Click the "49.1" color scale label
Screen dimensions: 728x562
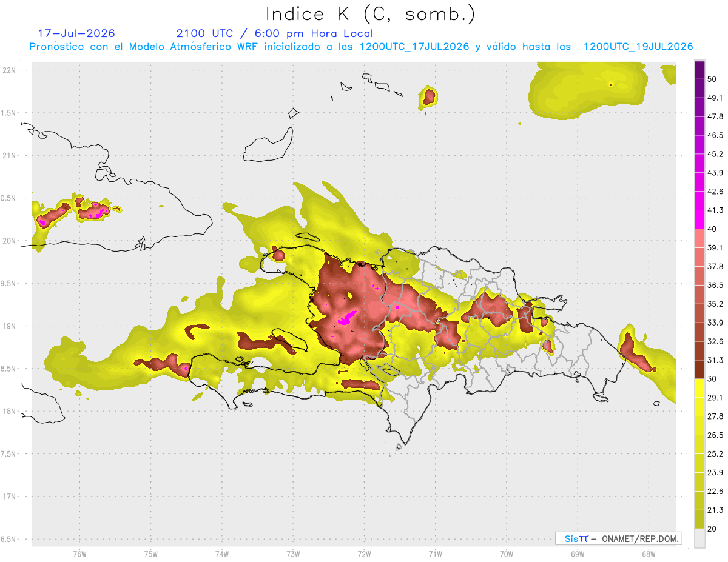(716, 98)
